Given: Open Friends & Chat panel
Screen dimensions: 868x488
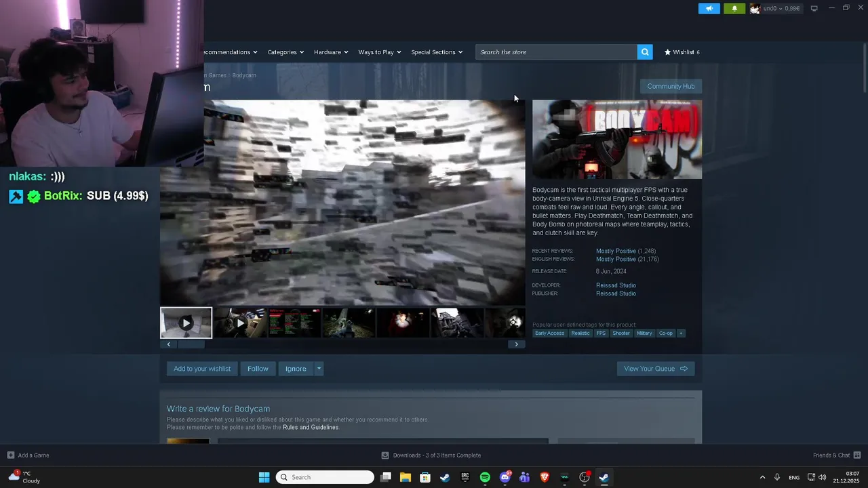Looking at the screenshot, I should (x=837, y=455).
